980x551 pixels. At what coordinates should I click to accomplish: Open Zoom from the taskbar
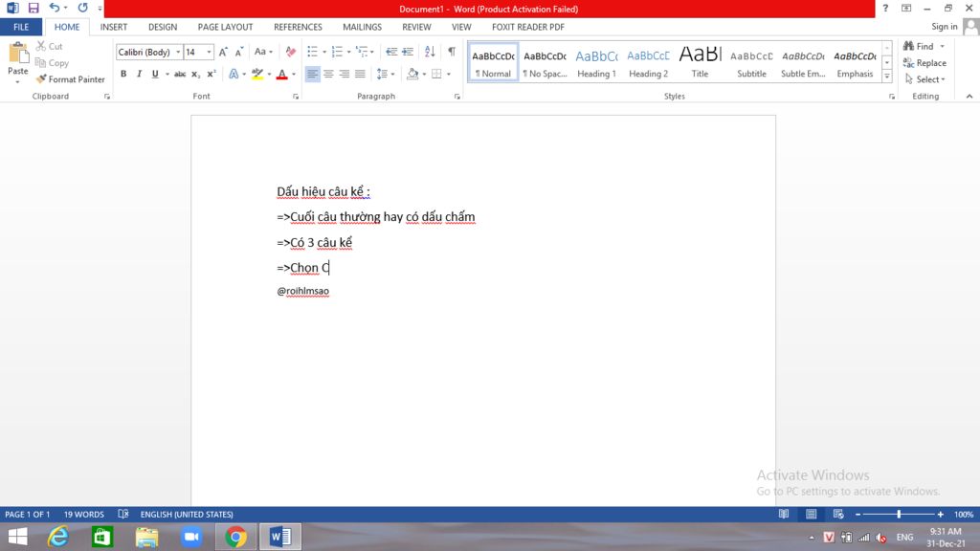pos(191,537)
